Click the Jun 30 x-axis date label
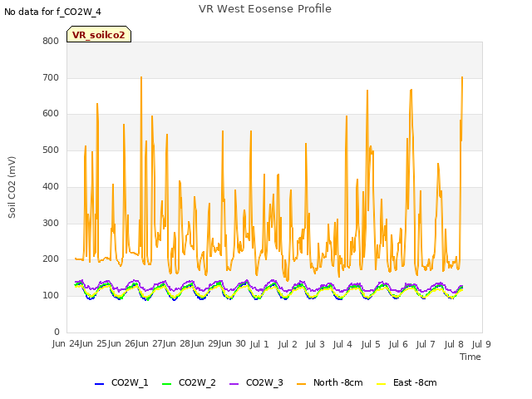The width and height of the screenshot is (532, 399). pos(233,343)
